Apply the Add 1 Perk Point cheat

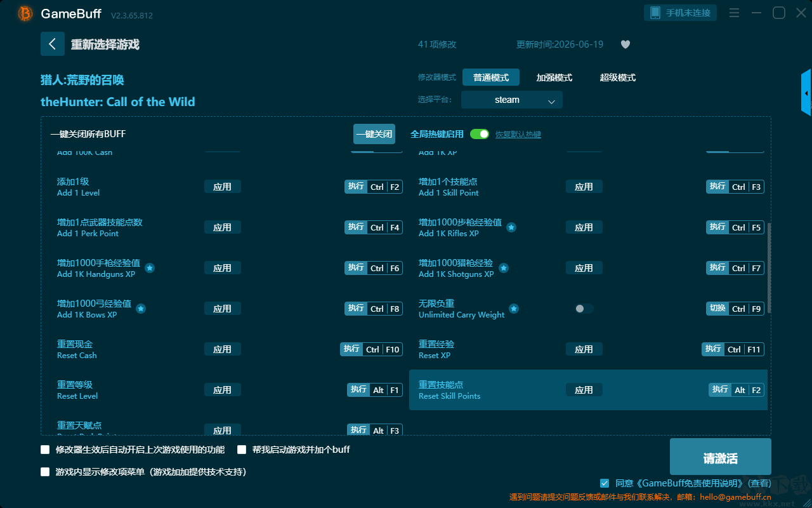(x=223, y=227)
